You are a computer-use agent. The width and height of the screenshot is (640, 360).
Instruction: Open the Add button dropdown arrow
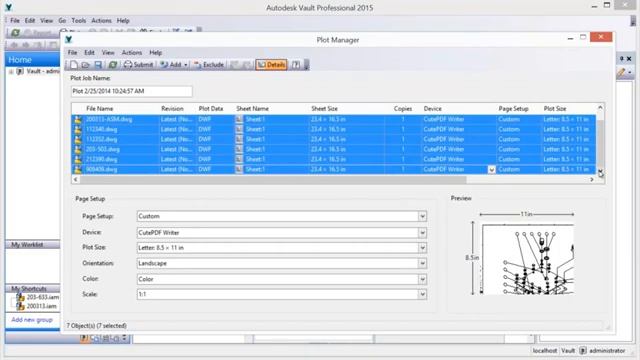pos(186,65)
